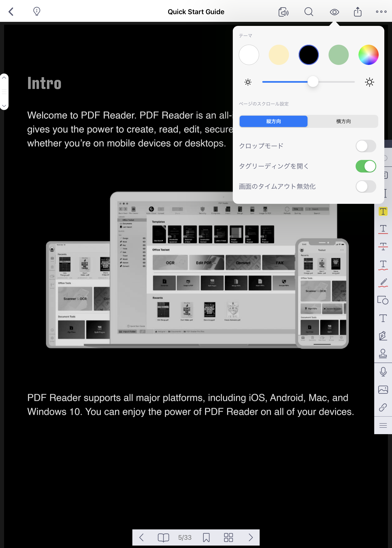Open the more options ellipsis menu
Screen dimensions: 392x548
click(381, 12)
